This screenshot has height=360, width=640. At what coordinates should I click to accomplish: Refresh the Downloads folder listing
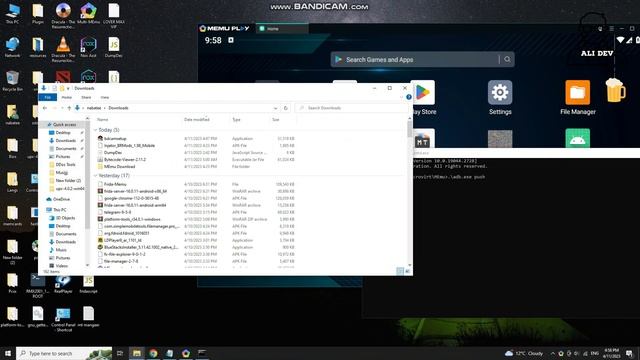286,108
